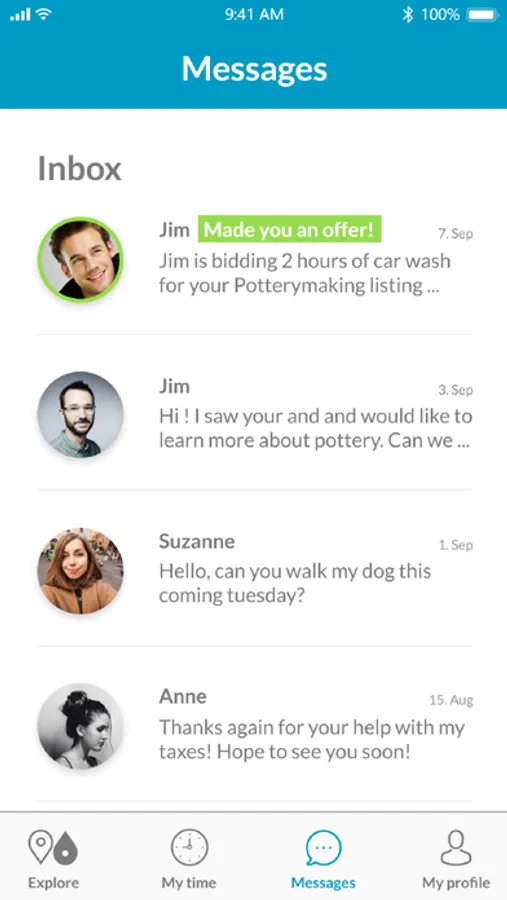507x900 pixels.
Task: Open Anne's taxes thank-you message
Action: click(x=254, y=726)
